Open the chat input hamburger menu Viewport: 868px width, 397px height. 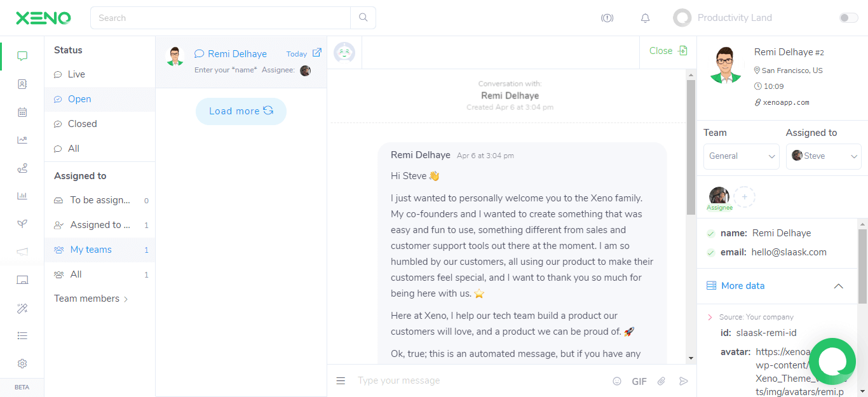341,380
